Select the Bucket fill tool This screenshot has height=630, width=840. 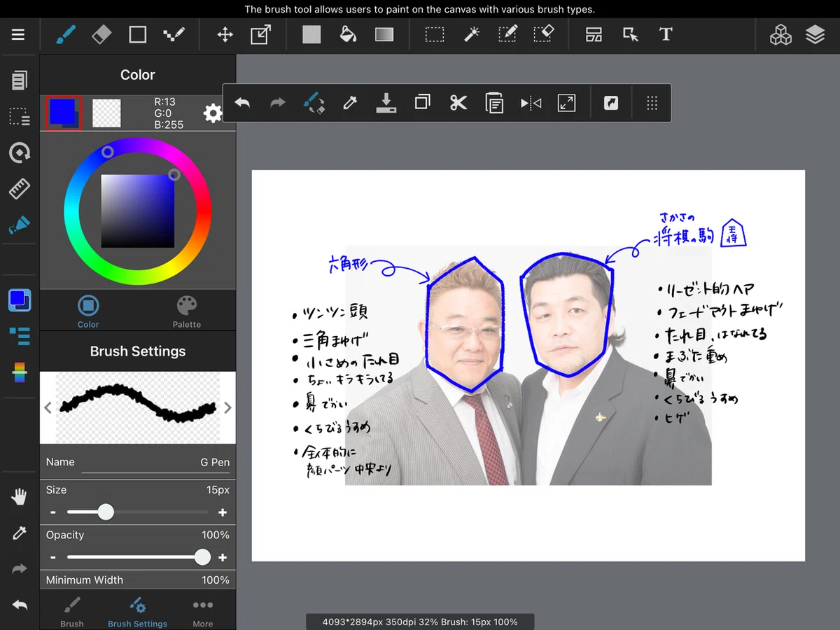coord(348,34)
